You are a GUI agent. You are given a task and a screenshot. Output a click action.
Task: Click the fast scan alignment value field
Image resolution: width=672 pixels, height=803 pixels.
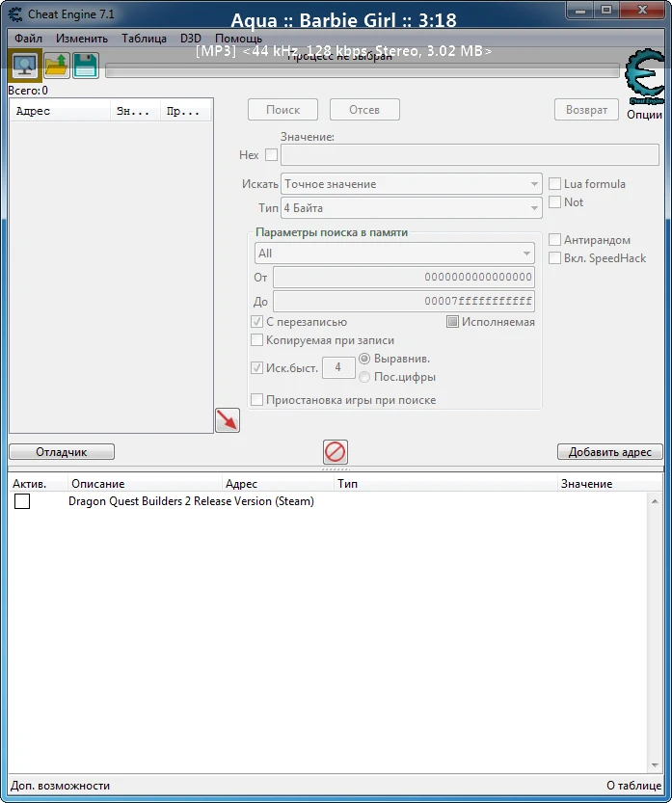(x=338, y=367)
